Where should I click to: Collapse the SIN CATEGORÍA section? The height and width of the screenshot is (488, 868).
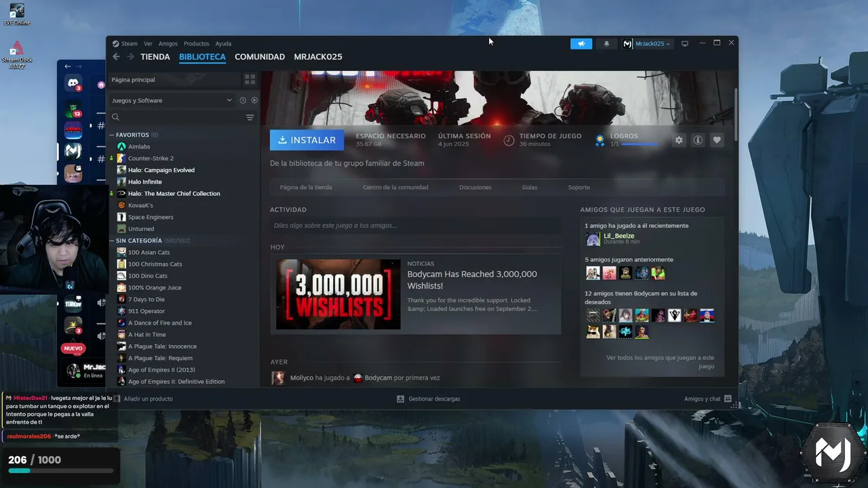coord(112,241)
